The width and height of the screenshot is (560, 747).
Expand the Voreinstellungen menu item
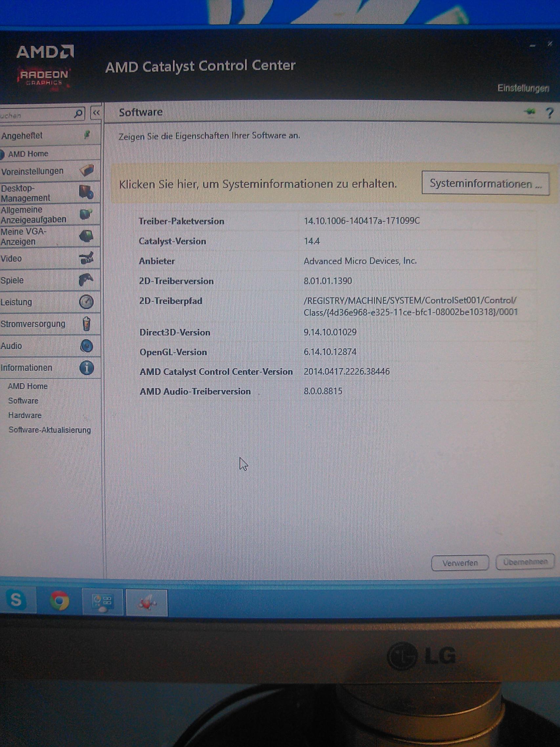coord(50,171)
